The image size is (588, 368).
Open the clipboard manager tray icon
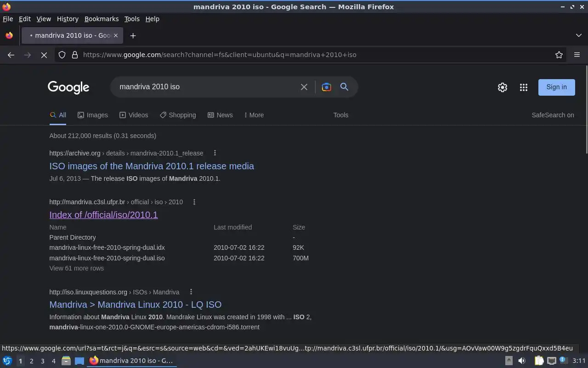click(539, 361)
